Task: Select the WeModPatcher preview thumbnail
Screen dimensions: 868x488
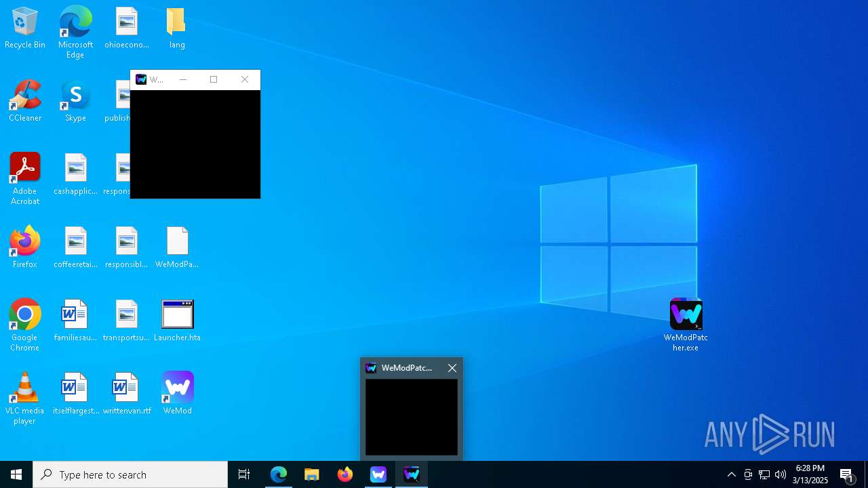Action: (412, 417)
